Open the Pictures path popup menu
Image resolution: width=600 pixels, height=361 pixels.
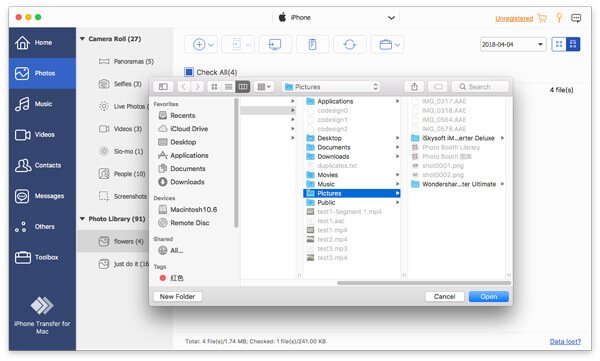click(331, 87)
